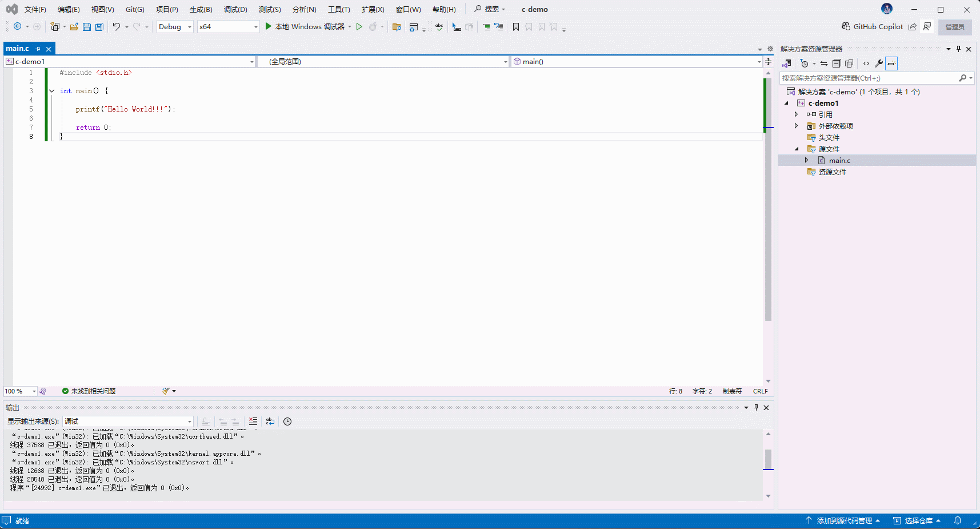Click the Solution Explorer search field
The width and height of the screenshot is (980, 529).
[869, 78]
